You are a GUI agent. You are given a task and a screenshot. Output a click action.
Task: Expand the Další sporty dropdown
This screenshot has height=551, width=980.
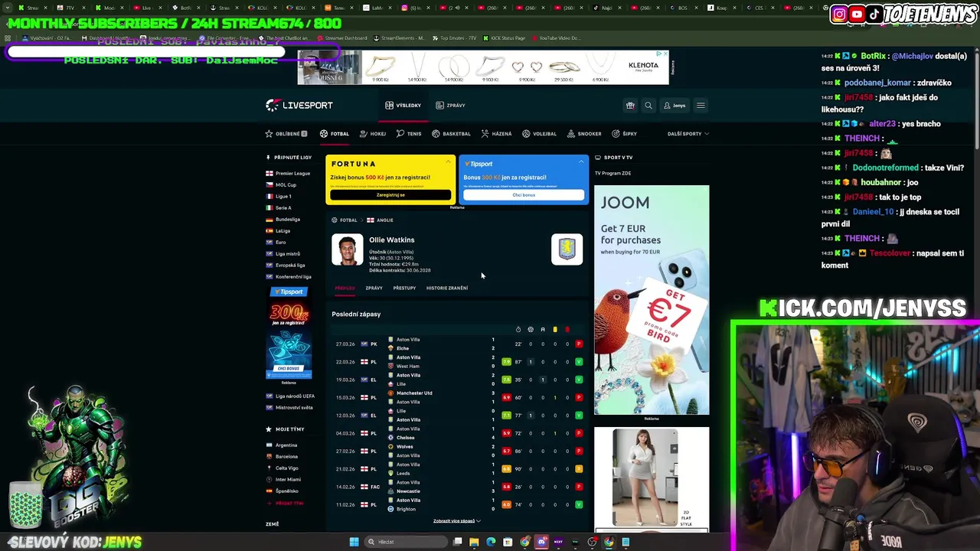coord(688,134)
